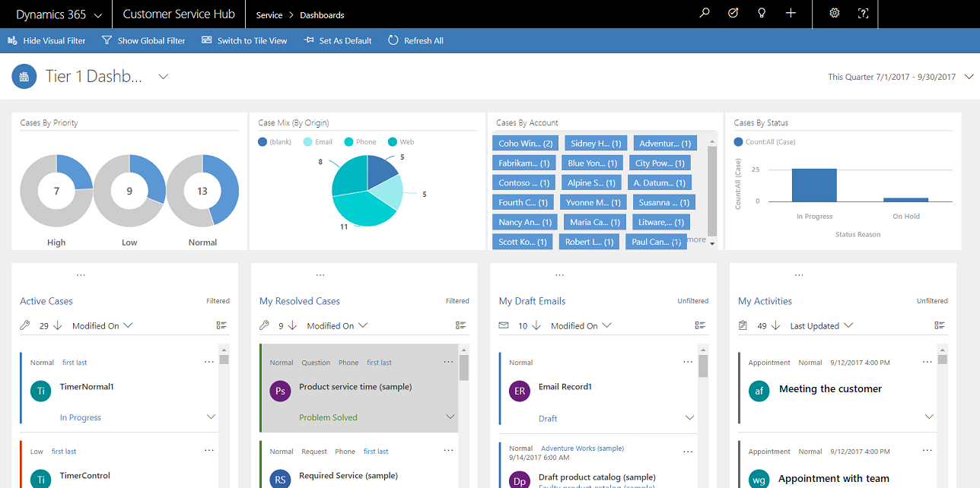980x488 pixels.
Task: Select the quick create plus icon
Action: [790, 13]
